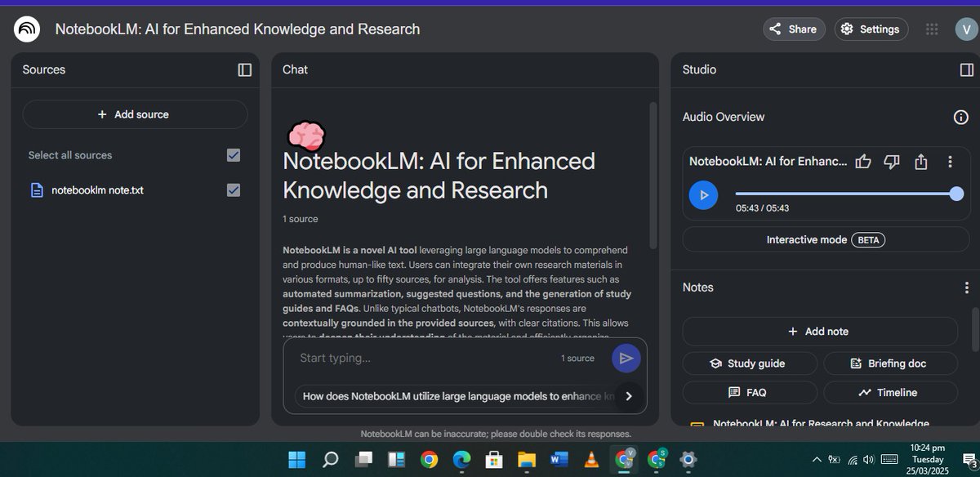980x477 pixels.
Task: Show next suggested question arrow
Action: tap(628, 396)
